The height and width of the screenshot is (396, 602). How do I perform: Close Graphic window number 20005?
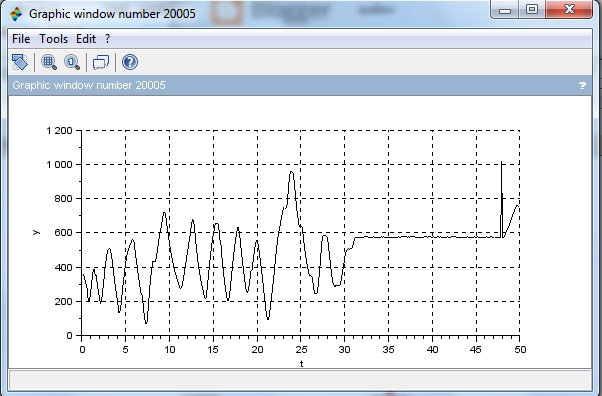pos(569,9)
